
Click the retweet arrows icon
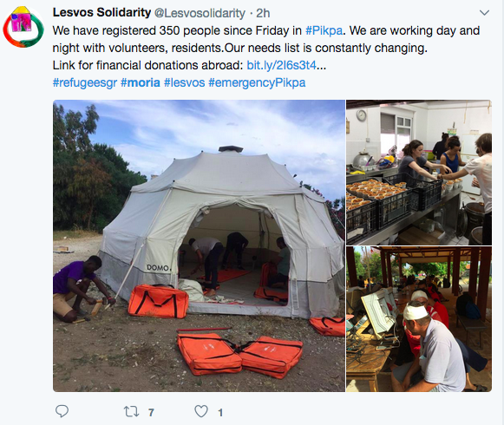coord(131,411)
